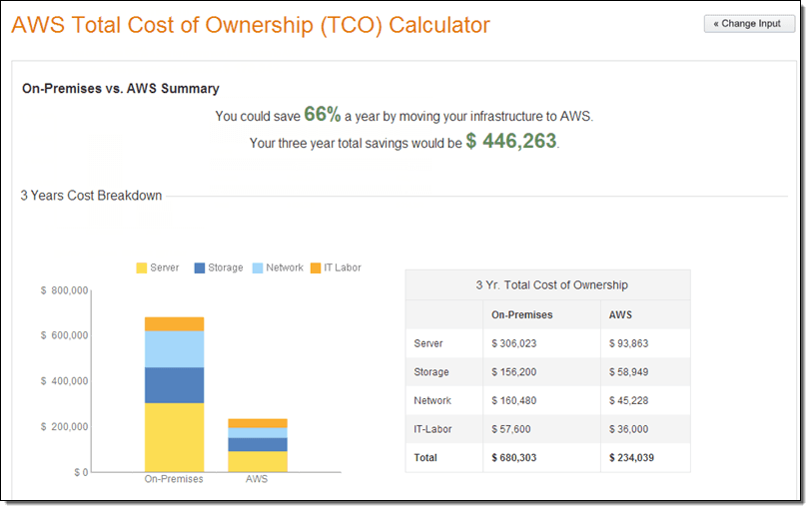Click the AWS orange IT Labor segment
812x512 pixels.
258,423
